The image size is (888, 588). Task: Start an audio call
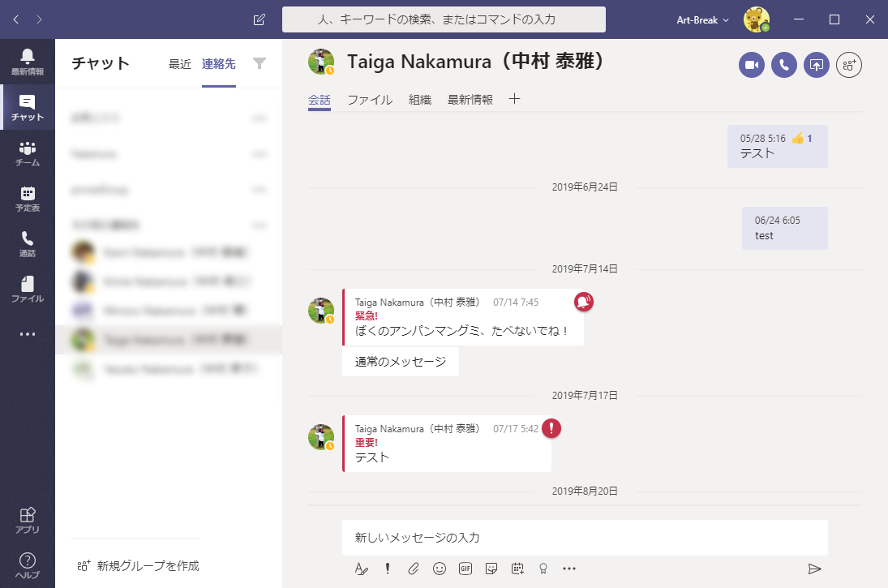(783, 65)
